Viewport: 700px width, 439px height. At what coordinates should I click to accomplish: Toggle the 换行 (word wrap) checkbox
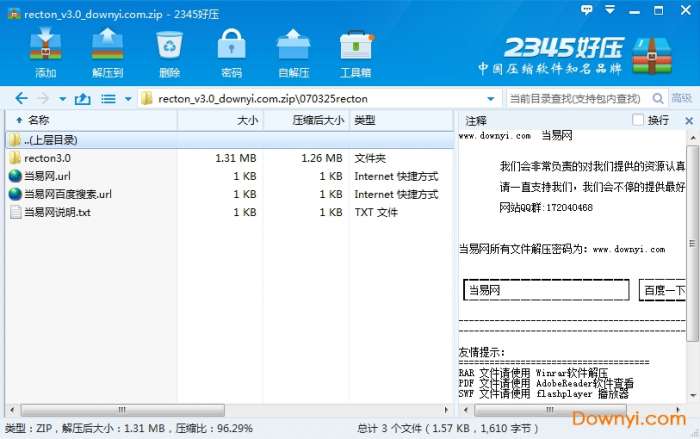click(x=638, y=120)
